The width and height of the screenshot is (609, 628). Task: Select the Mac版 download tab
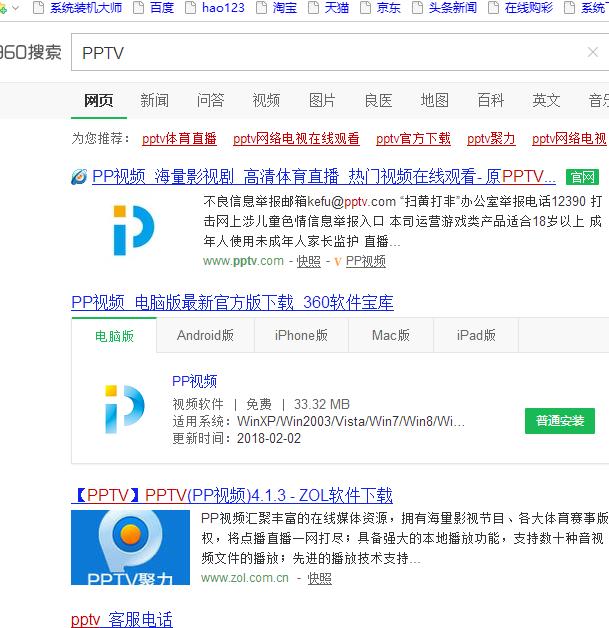coord(391,335)
